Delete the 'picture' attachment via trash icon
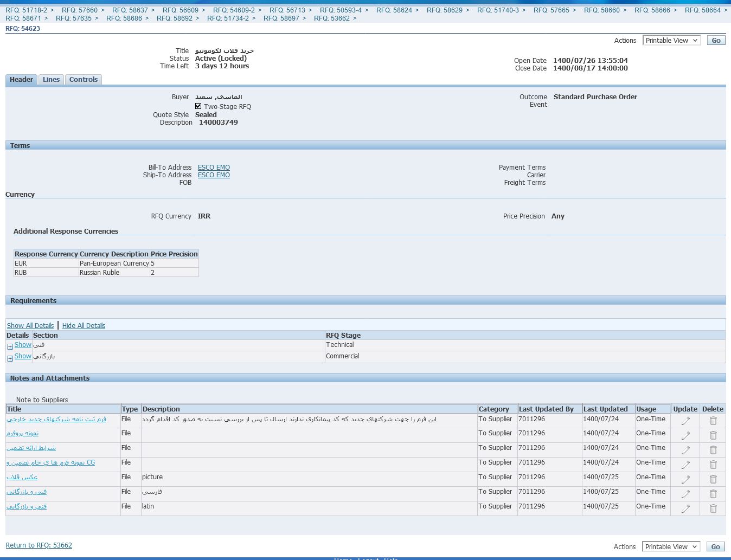The image size is (731, 560). coord(713,479)
